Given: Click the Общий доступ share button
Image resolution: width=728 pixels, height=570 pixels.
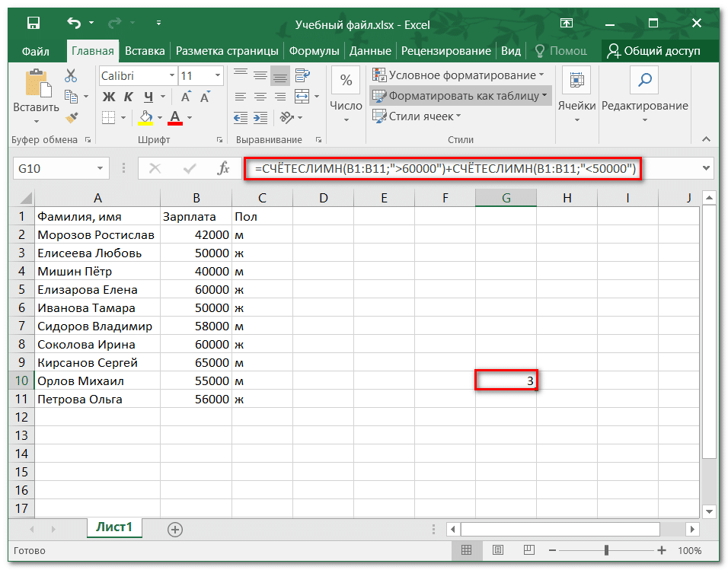Looking at the screenshot, I should pyautogui.click(x=653, y=51).
